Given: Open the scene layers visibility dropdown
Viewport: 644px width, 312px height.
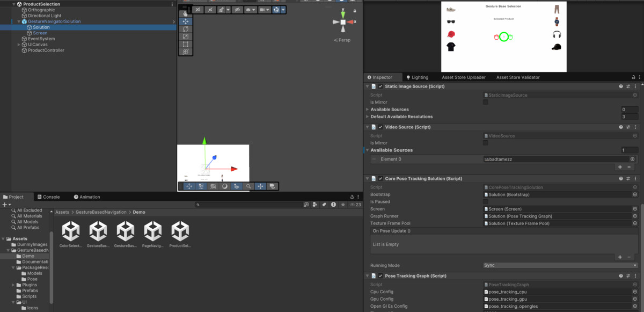Looking at the screenshot, I should (250, 10).
